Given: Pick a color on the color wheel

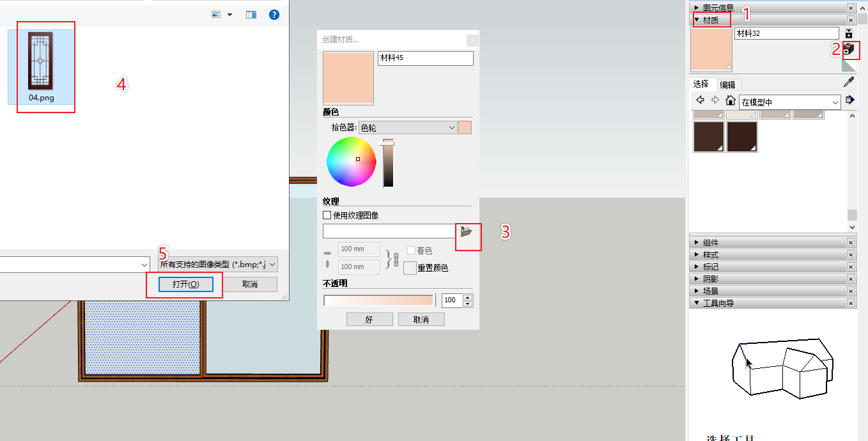Looking at the screenshot, I should pyautogui.click(x=351, y=162).
